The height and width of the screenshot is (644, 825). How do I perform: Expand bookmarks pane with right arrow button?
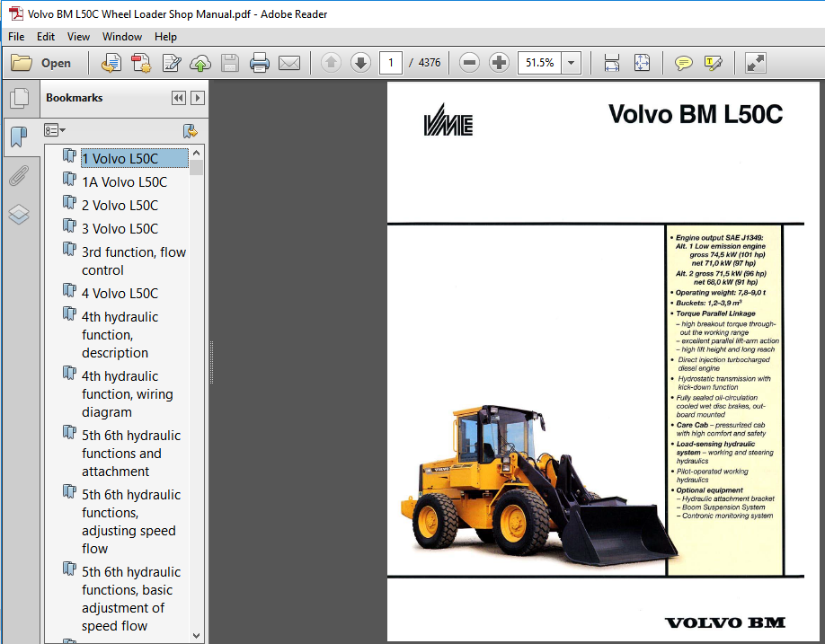[198, 98]
